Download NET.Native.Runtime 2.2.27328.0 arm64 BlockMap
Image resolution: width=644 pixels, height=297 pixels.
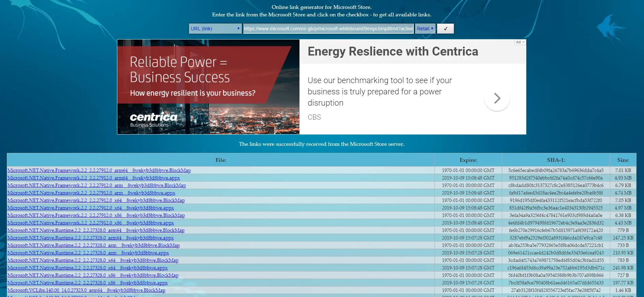[96, 230]
